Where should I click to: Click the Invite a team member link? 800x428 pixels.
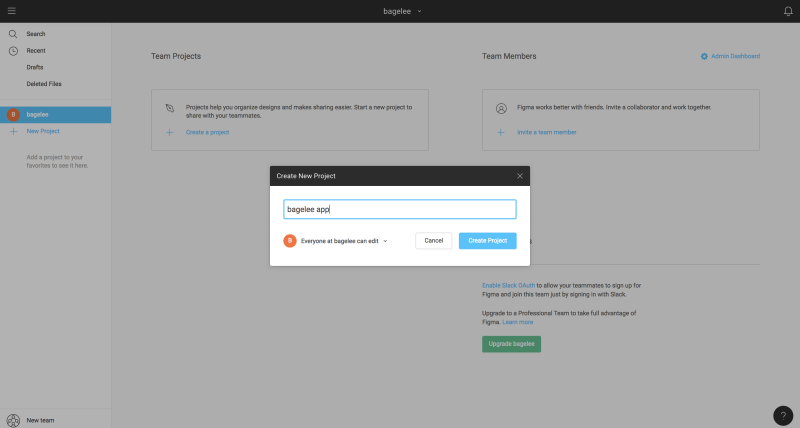point(546,133)
